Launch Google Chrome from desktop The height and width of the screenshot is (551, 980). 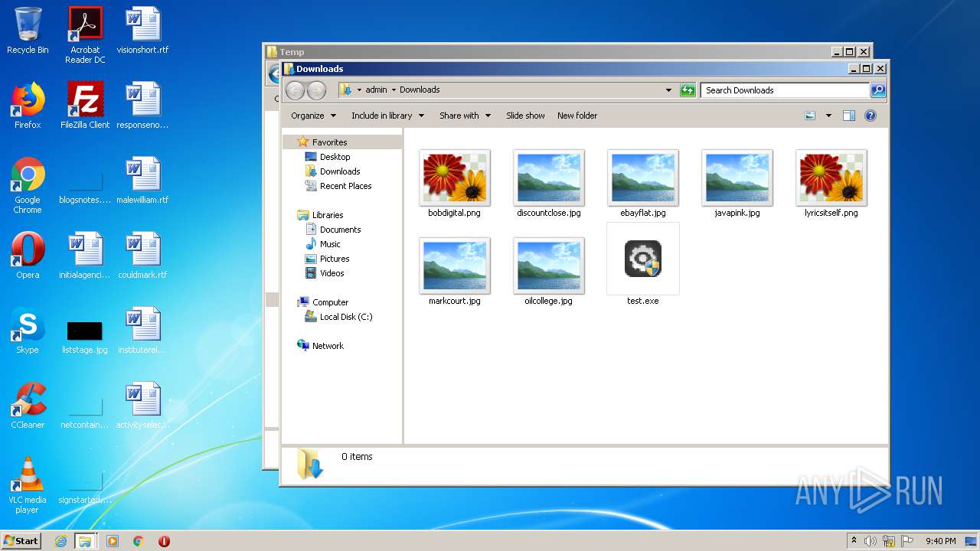coord(28,185)
